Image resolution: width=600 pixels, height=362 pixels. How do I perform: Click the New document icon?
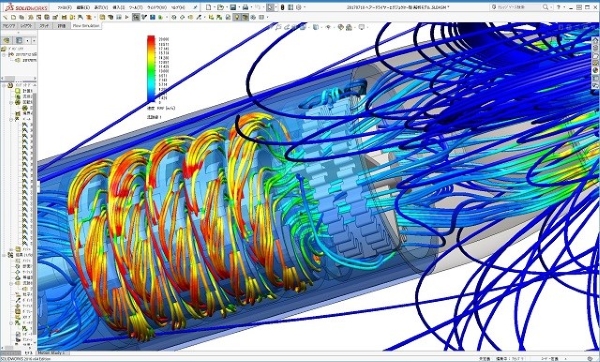(208, 7)
